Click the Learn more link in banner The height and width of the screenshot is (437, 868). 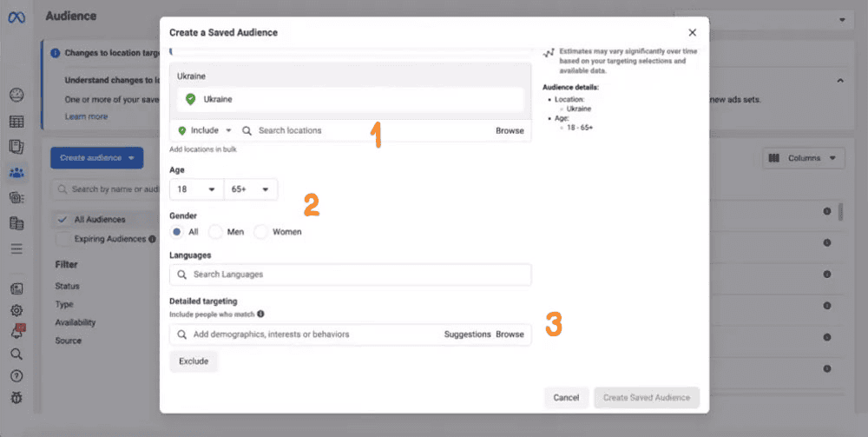[86, 117]
